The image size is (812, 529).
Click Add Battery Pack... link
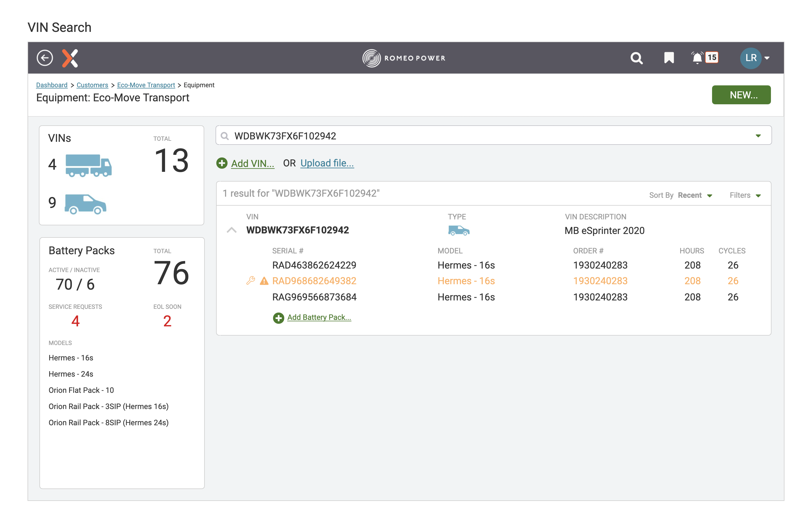click(319, 317)
